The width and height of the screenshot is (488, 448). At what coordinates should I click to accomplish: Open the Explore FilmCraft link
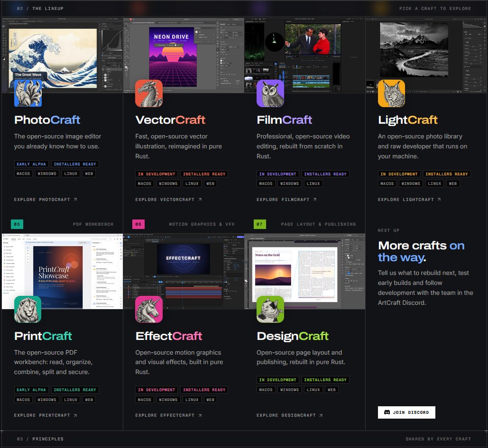click(286, 200)
